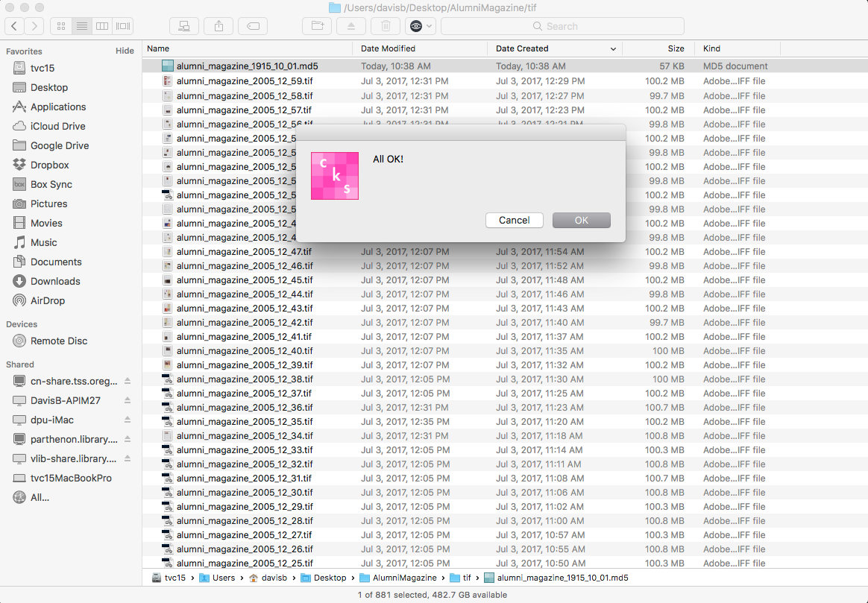Open Dropbox in the sidebar
This screenshot has height=603, width=868.
49,165
